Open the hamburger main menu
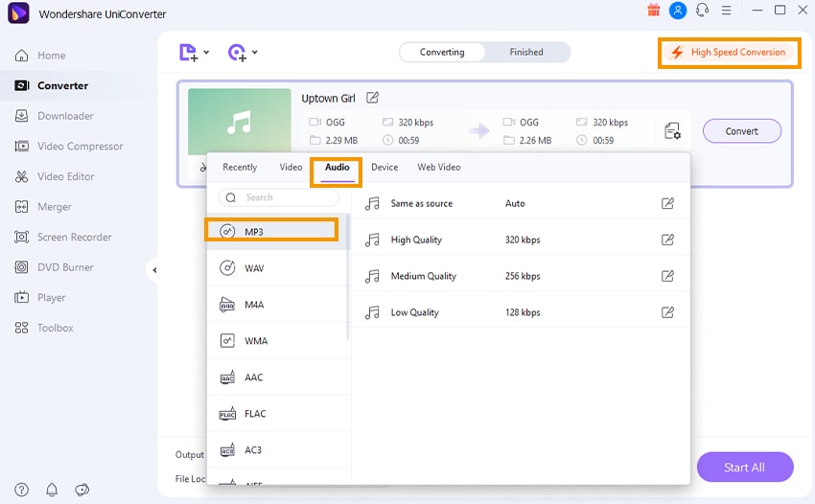Image resolution: width=815 pixels, height=504 pixels. pos(727,10)
